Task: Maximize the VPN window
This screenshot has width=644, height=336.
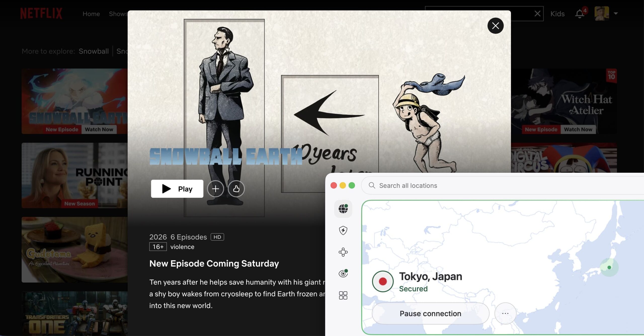Action: [352, 185]
